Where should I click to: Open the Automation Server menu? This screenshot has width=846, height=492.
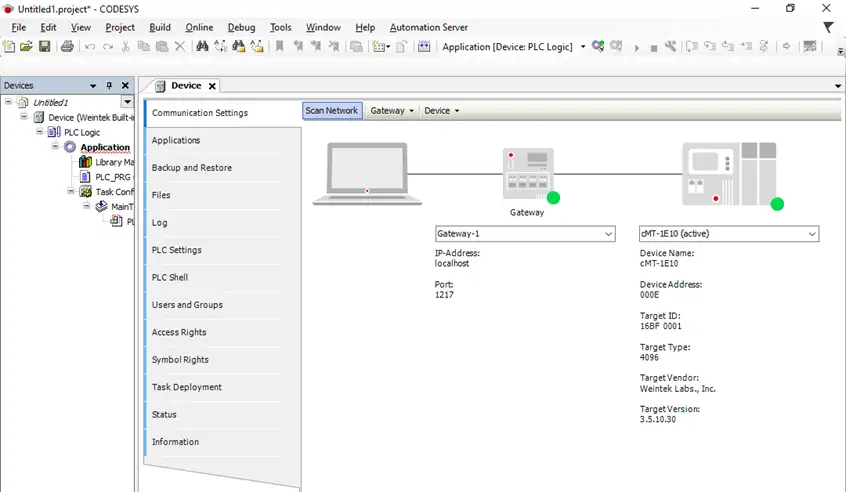(x=428, y=28)
